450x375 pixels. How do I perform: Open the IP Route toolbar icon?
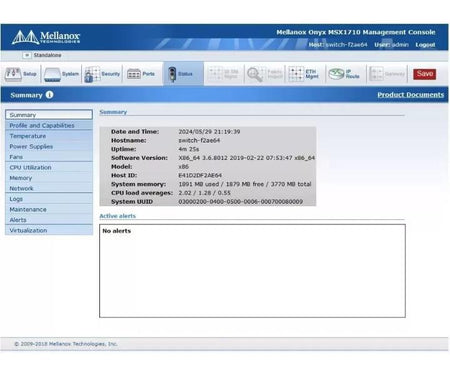pyautogui.click(x=336, y=74)
